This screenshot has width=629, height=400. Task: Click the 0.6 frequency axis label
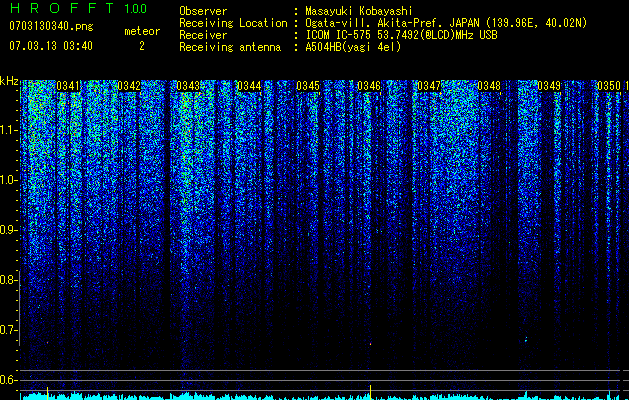pos(8,380)
